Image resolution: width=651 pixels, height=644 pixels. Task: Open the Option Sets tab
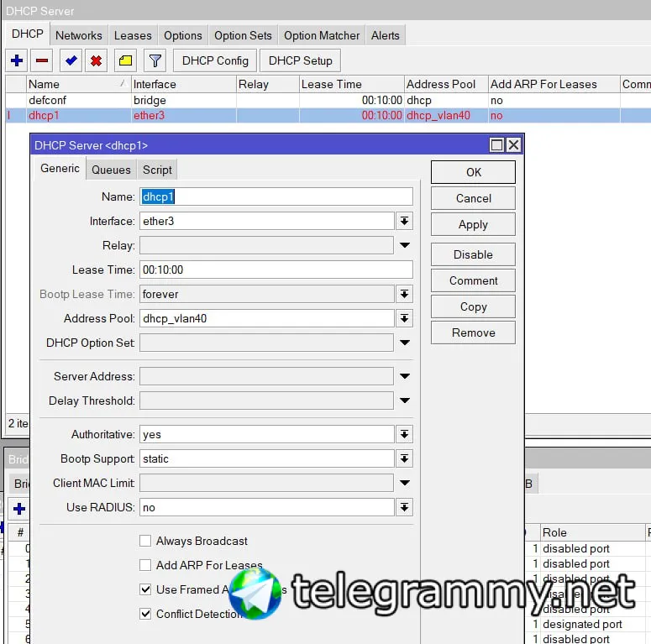(x=243, y=36)
